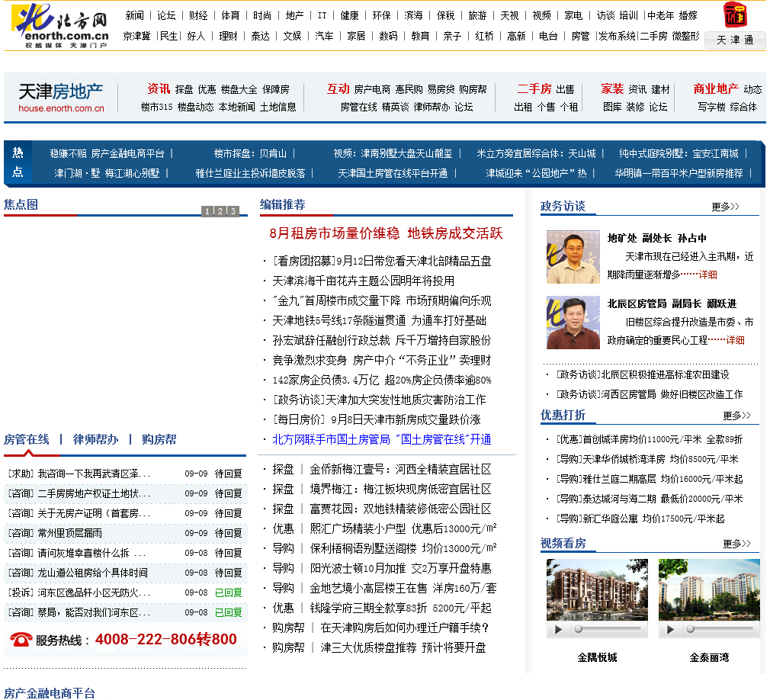
Task: Open 北辰区积极推进高标准农田建设 item
Action: (x=643, y=374)
